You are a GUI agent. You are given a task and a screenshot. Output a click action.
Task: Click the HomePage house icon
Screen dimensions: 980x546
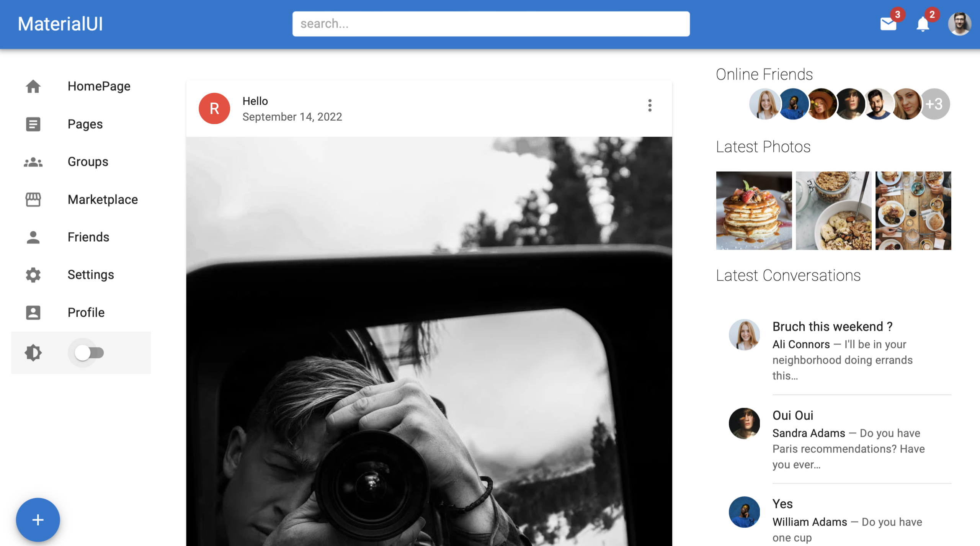tap(33, 87)
